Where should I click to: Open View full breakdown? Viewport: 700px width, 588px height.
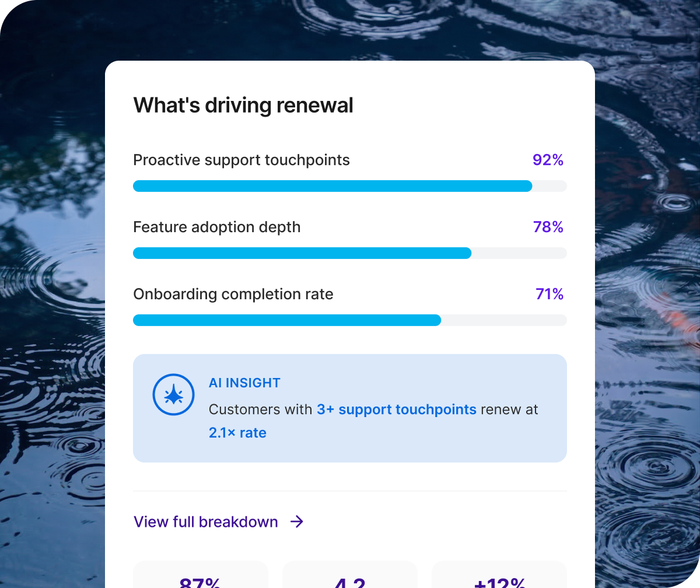point(205,521)
